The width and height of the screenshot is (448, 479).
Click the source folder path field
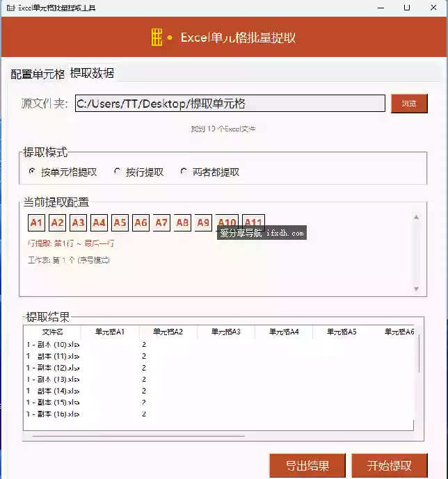click(x=230, y=104)
